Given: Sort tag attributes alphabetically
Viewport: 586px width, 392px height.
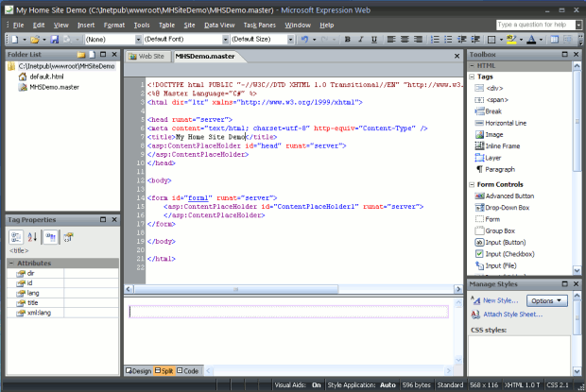Looking at the screenshot, I should 33,237.
